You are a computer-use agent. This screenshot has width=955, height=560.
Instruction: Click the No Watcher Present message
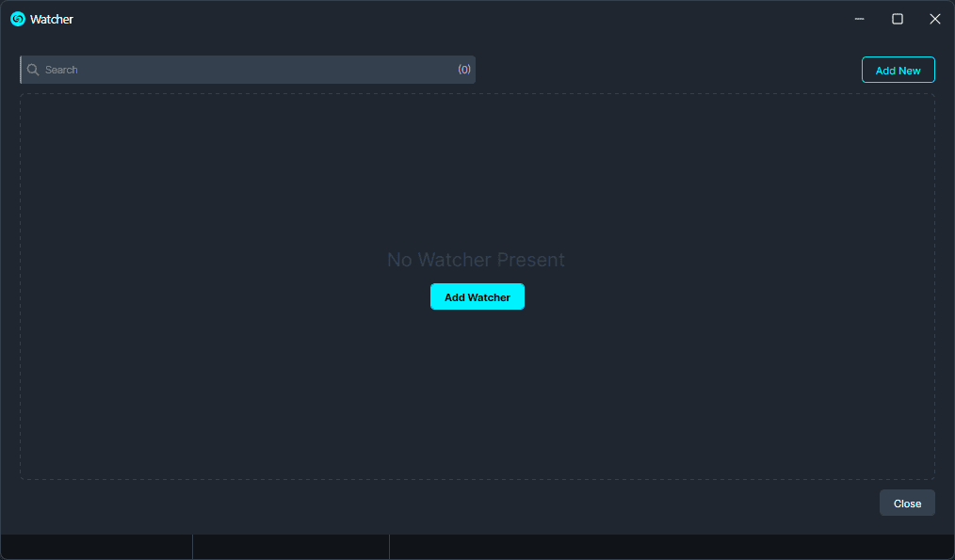coord(476,260)
